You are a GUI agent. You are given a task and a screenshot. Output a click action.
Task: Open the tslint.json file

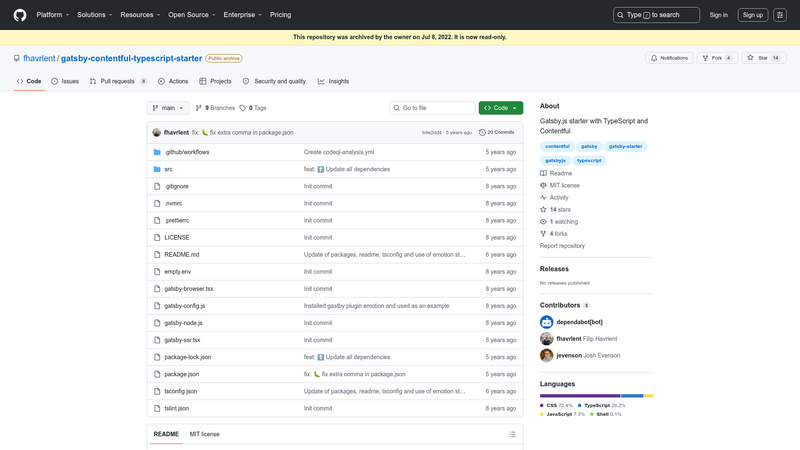[x=177, y=409]
